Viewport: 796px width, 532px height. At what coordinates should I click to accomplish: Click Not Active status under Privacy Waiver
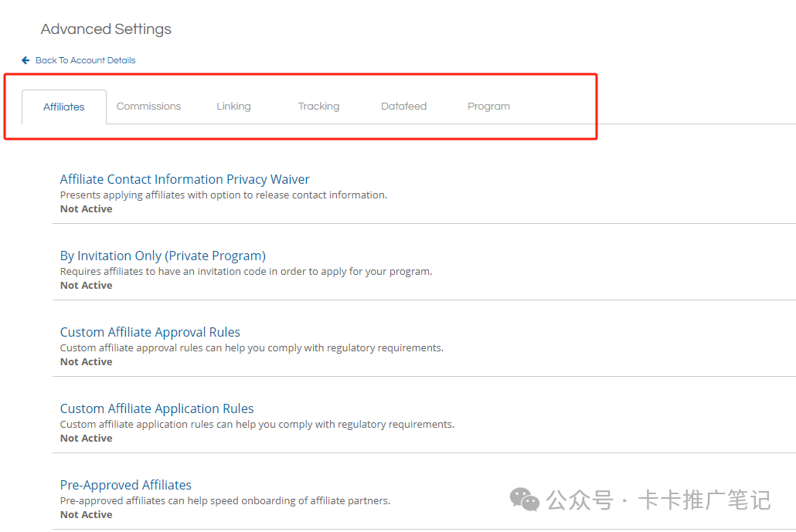pyautogui.click(x=86, y=209)
